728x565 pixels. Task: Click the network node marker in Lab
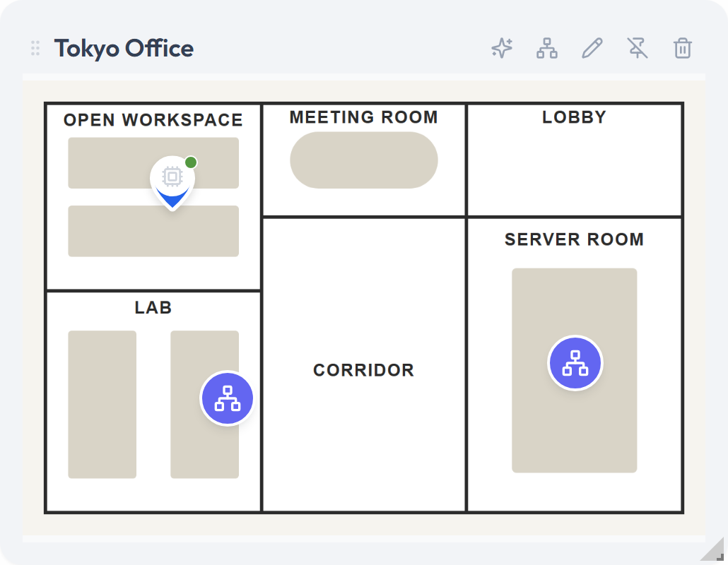[x=228, y=398]
